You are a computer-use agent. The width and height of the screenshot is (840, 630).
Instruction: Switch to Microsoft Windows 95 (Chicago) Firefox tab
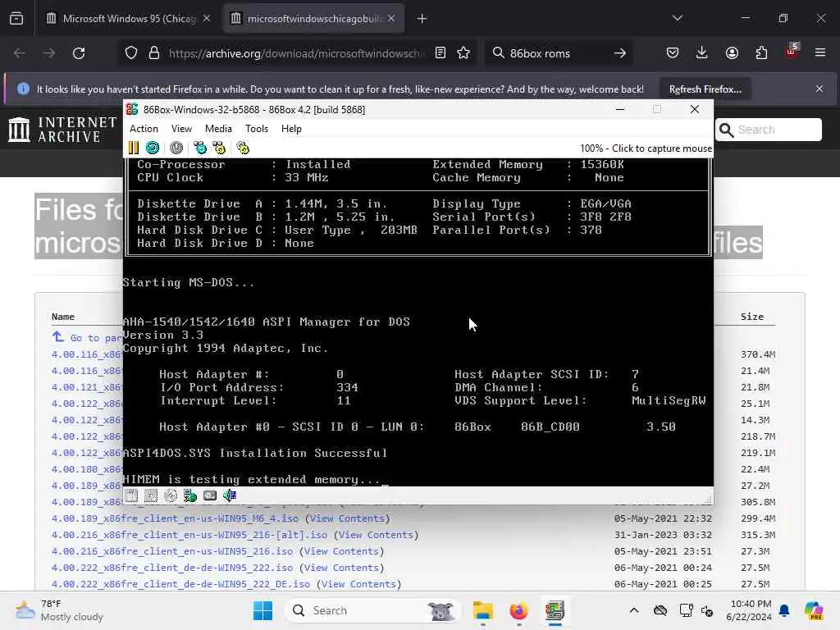pos(129,19)
